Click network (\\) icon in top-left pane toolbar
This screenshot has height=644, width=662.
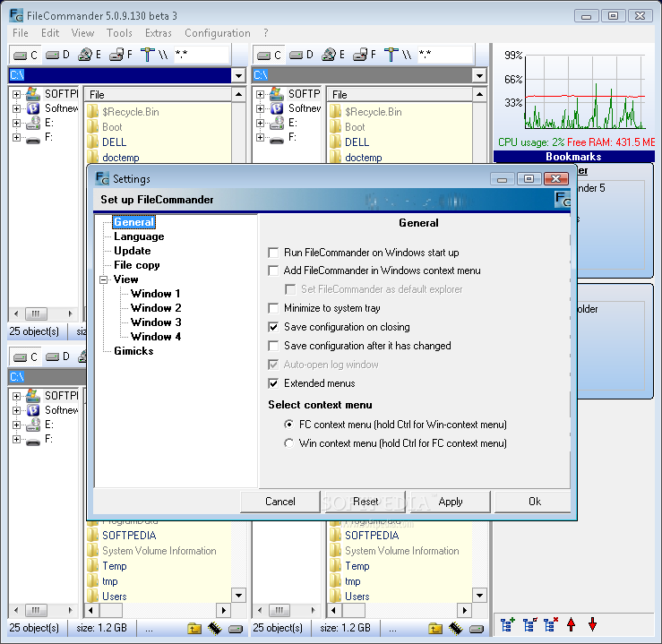point(154,55)
